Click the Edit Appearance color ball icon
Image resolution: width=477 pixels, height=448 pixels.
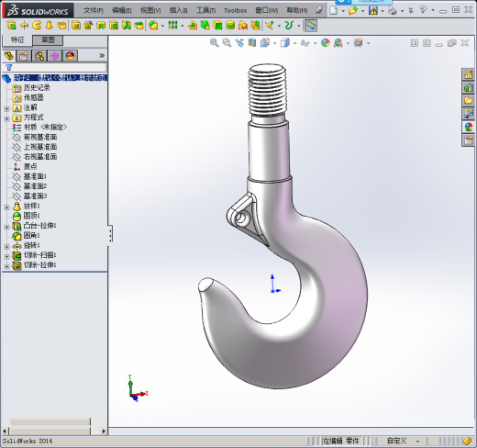[x=326, y=43]
